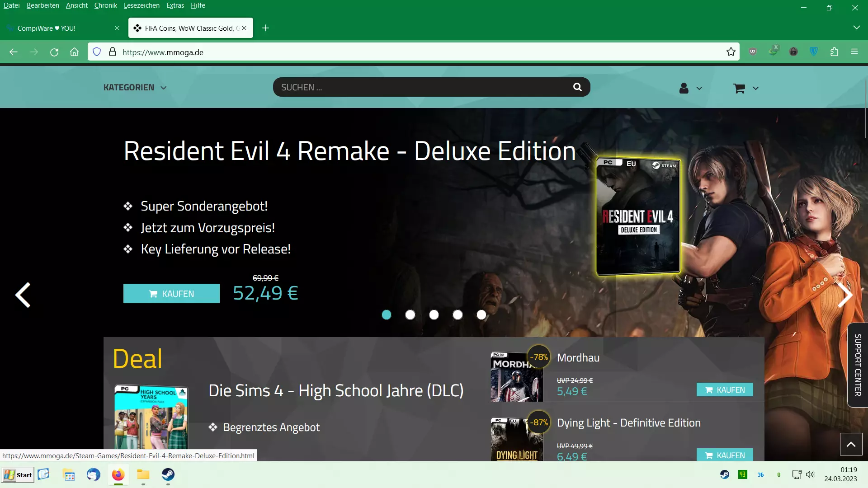The height and width of the screenshot is (488, 868).
Task: Go back with the browser back arrow
Action: 14,52
